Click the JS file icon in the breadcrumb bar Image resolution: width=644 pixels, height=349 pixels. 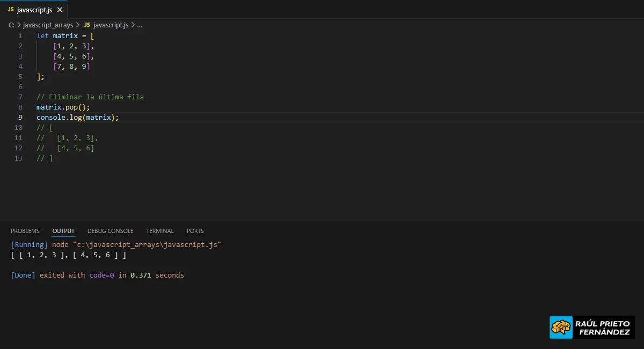click(x=86, y=25)
